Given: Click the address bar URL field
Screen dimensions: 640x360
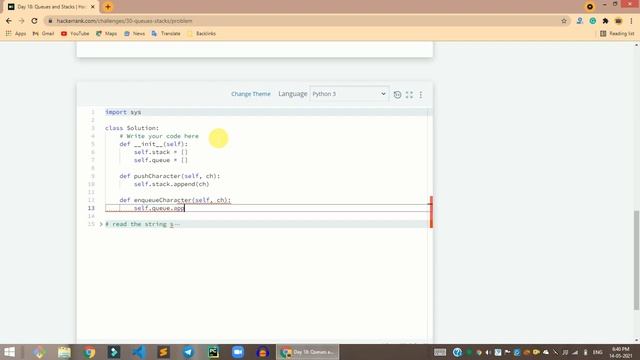Looking at the screenshot, I should tap(302, 21).
